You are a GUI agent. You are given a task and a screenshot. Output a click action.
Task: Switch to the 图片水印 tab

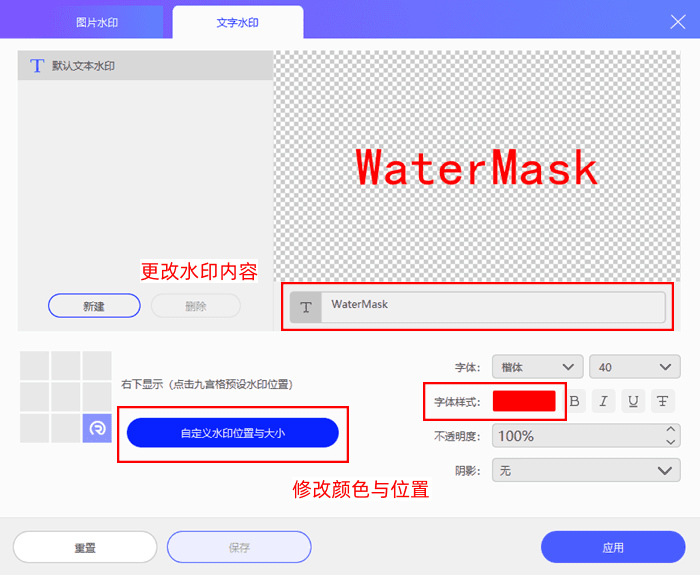(97, 22)
